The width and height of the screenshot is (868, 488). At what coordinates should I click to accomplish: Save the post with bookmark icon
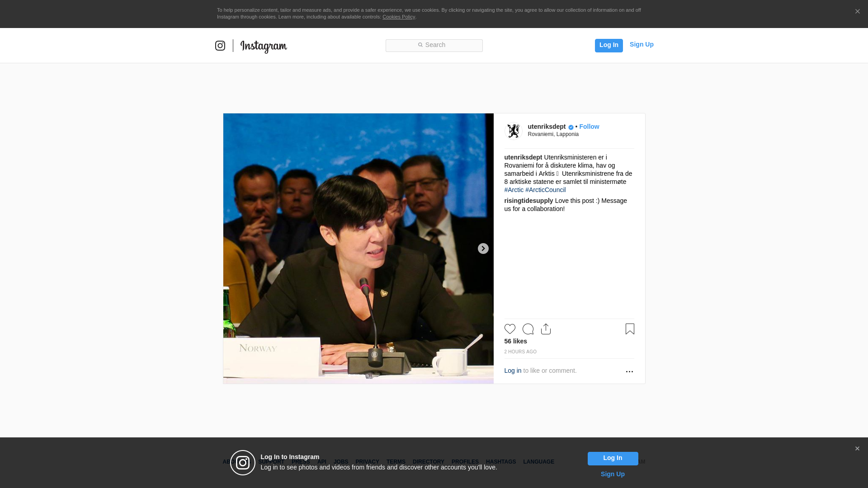click(630, 329)
